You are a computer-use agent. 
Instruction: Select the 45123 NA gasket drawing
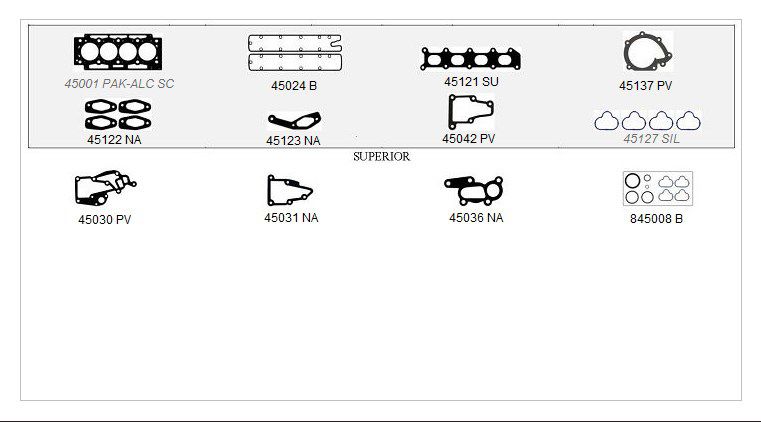click(x=294, y=121)
